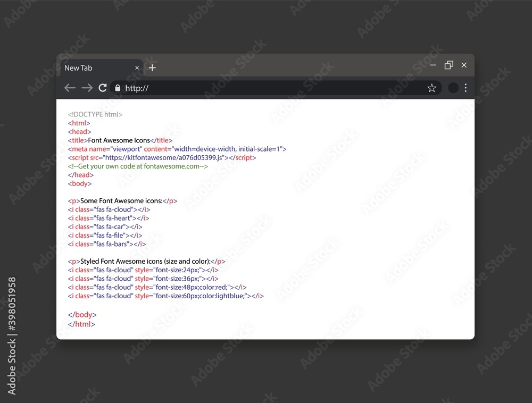Click the http:// address bar field
The height and width of the screenshot is (403, 532).
[276, 88]
